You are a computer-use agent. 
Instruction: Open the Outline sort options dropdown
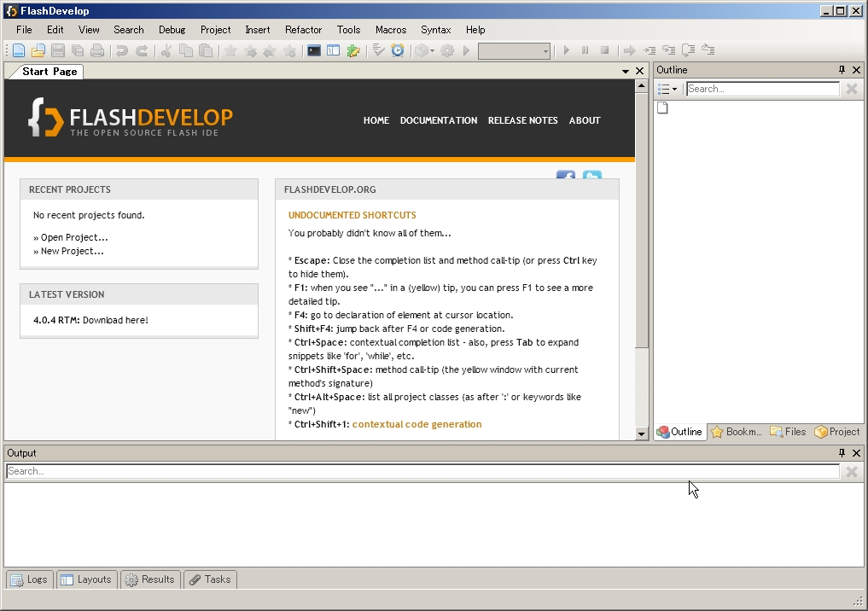pos(667,89)
